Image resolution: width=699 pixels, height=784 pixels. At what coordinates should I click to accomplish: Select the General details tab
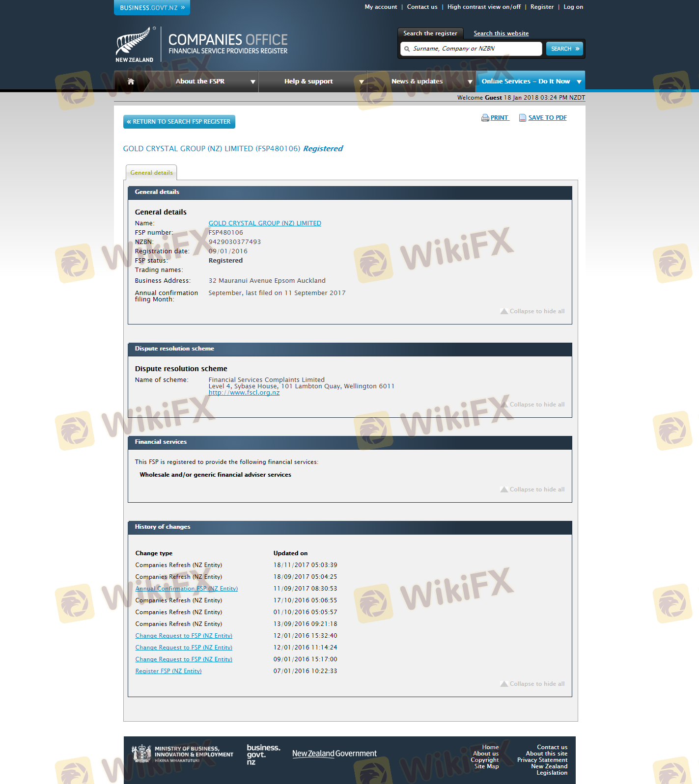tap(151, 173)
